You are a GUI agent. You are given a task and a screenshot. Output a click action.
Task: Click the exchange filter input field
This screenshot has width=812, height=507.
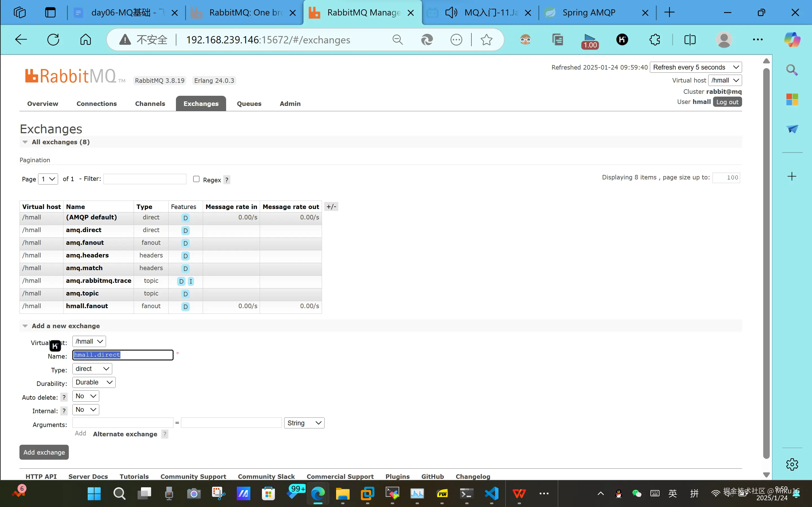145,179
